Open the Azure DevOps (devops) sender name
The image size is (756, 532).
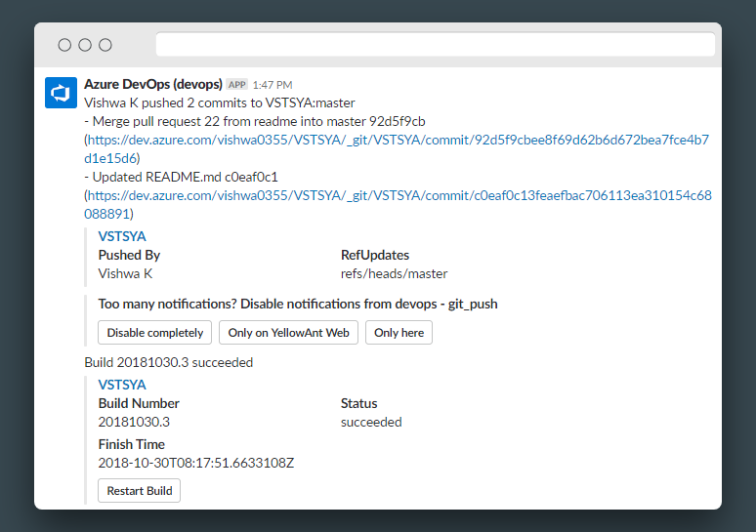tap(152, 84)
